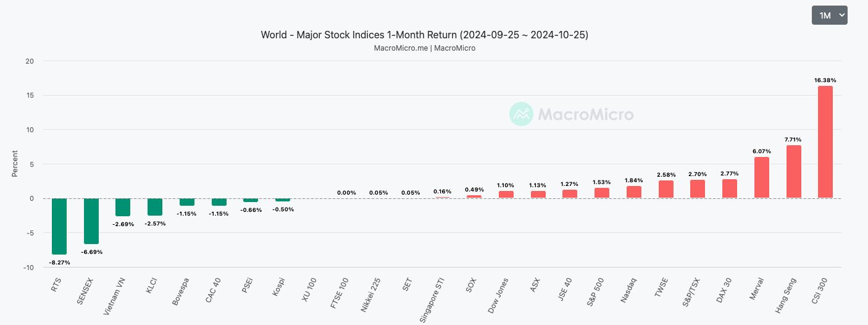868x325 pixels.
Task: Select the Hang Seng bar
Action: click(793, 172)
